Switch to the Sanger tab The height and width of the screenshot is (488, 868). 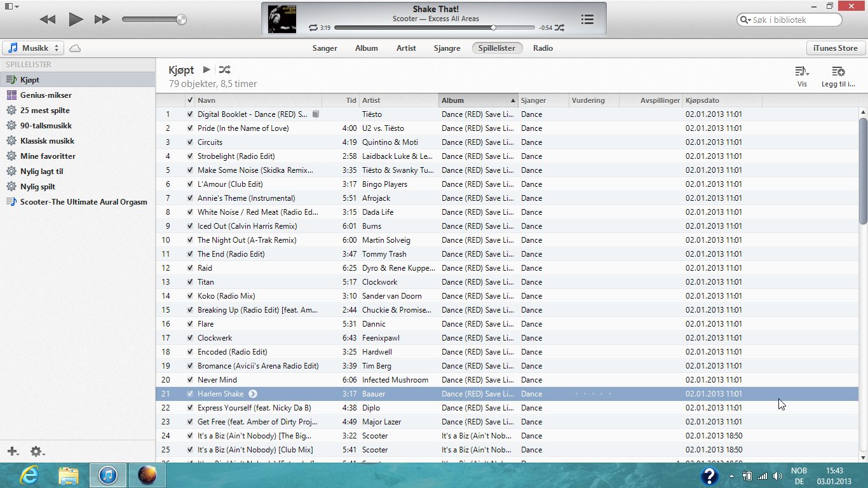pos(325,48)
